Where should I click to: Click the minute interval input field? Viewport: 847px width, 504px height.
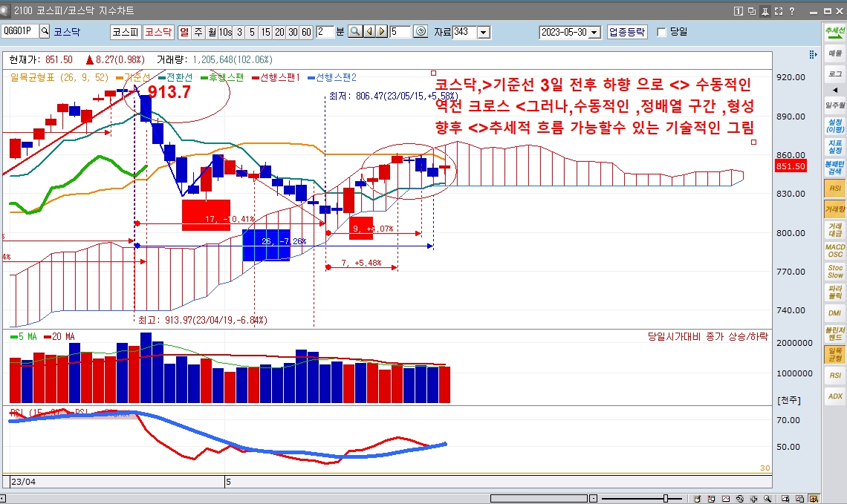325,32
